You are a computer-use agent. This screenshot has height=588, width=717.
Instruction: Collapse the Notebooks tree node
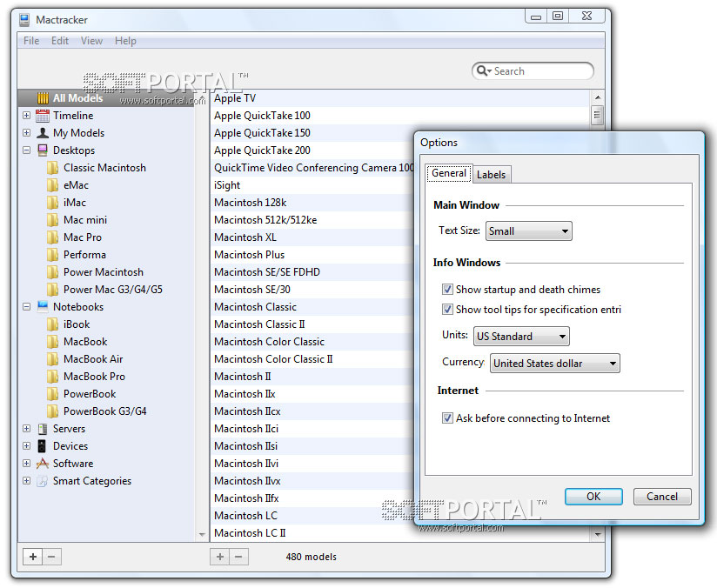coord(26,306)
